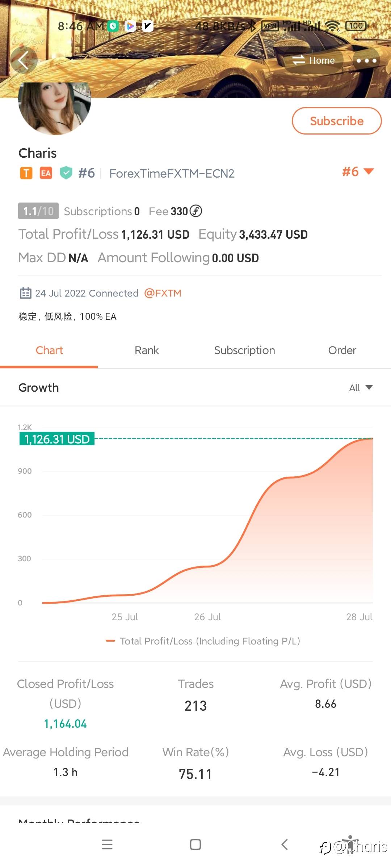Expand the orange #6 account dropdown
Viewport: 391px width, 868px height.
(358, 171)
